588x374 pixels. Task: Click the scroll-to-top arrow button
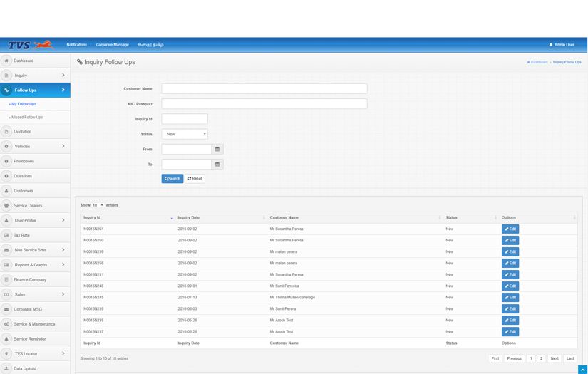[x=582, y=370]
